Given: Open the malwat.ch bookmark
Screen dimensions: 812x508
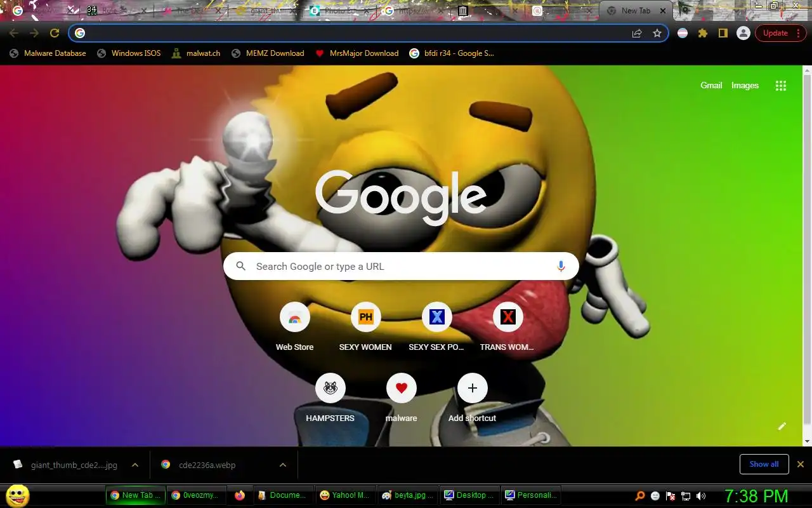Looking at the screenshot, I should pos(196,53).
